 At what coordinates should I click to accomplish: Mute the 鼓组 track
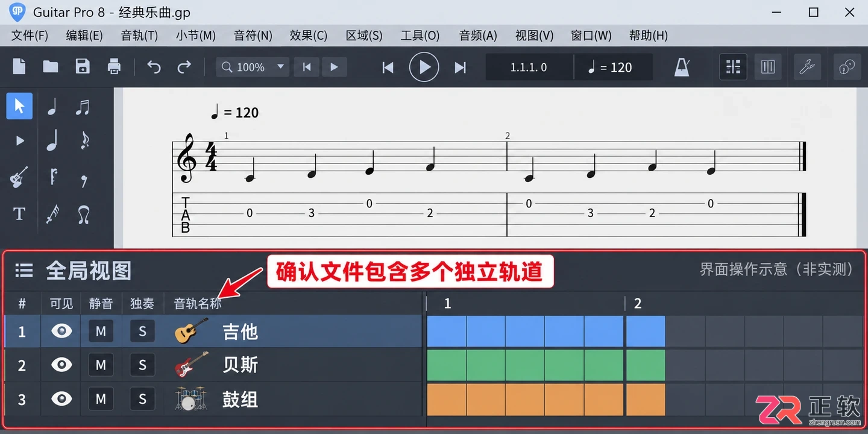101,398
